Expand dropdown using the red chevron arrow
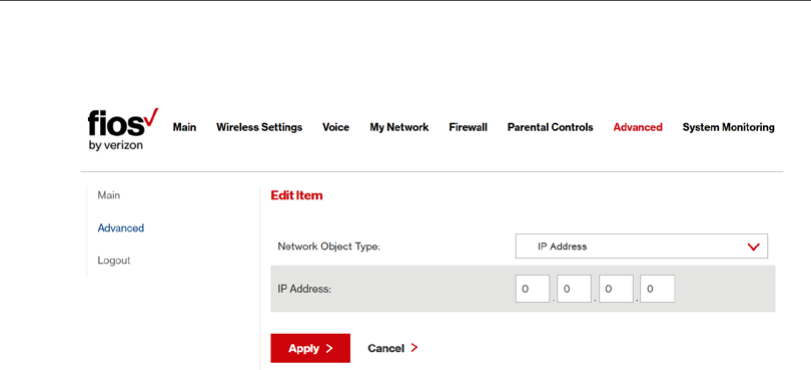811x370 pixels. (753, 247)
